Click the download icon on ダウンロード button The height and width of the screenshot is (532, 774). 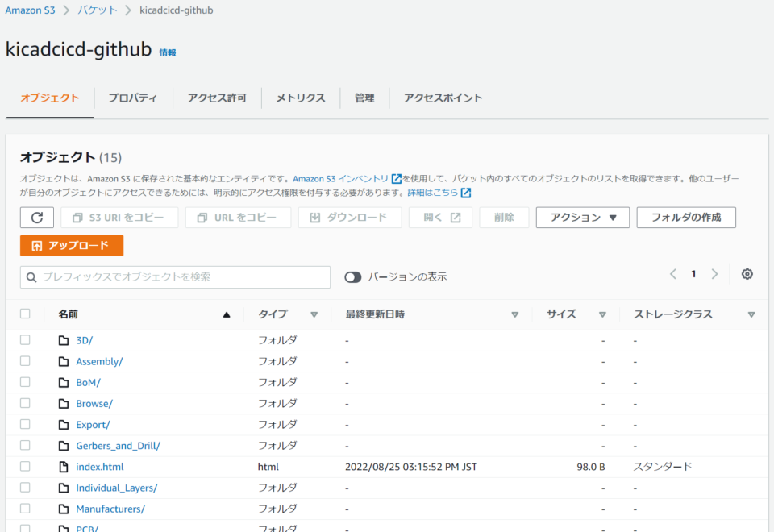point(315,217)
